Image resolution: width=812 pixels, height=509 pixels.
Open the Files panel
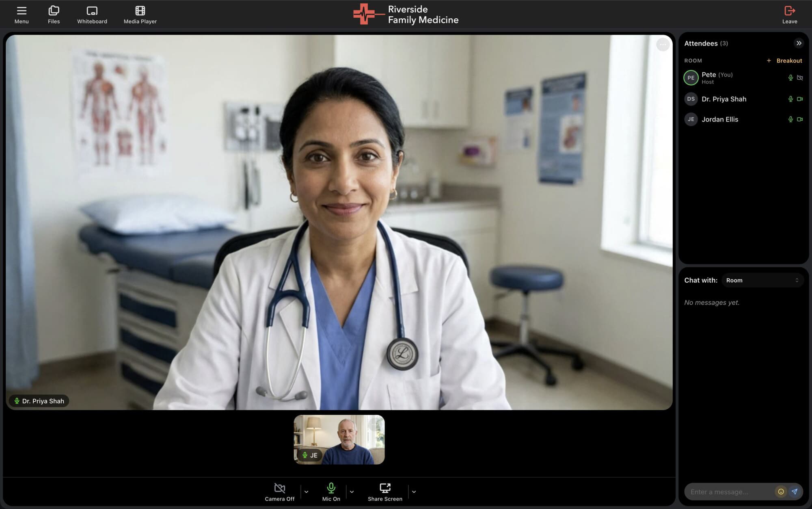pyautogui.click(x=54, y=15)
